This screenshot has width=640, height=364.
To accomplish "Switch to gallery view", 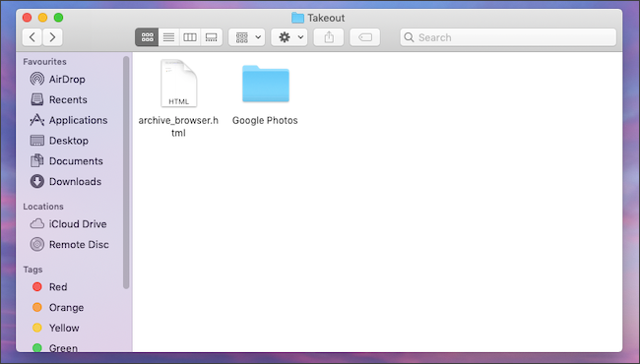I will (212, 37).
